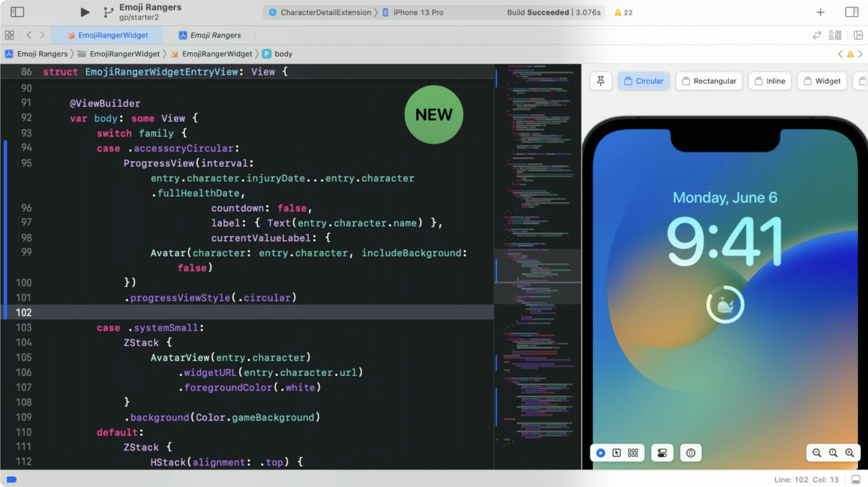Viewport: 868px width, 487px height.
Task: Select the Rectangular preview tab
Action: [709, 81]
